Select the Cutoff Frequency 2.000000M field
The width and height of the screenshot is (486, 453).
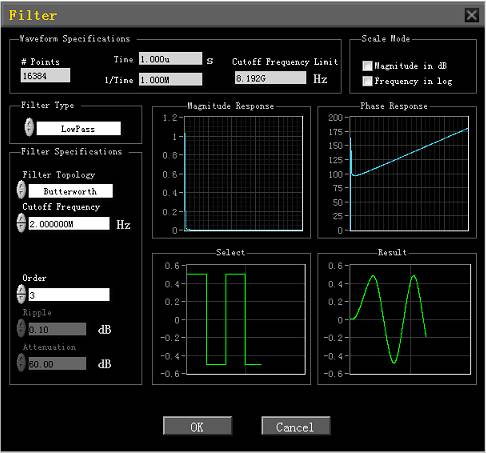pyautogui.click(x=69, y=224)
